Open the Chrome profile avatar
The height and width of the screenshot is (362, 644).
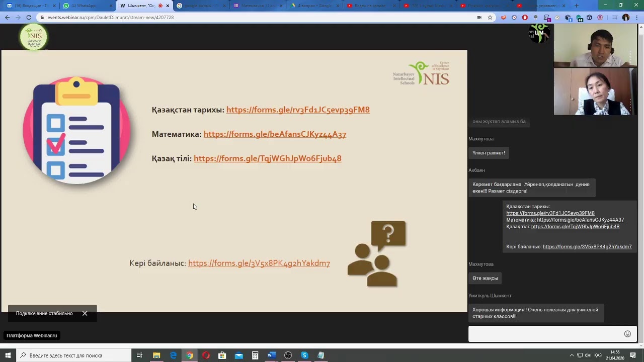click(626, 18)
